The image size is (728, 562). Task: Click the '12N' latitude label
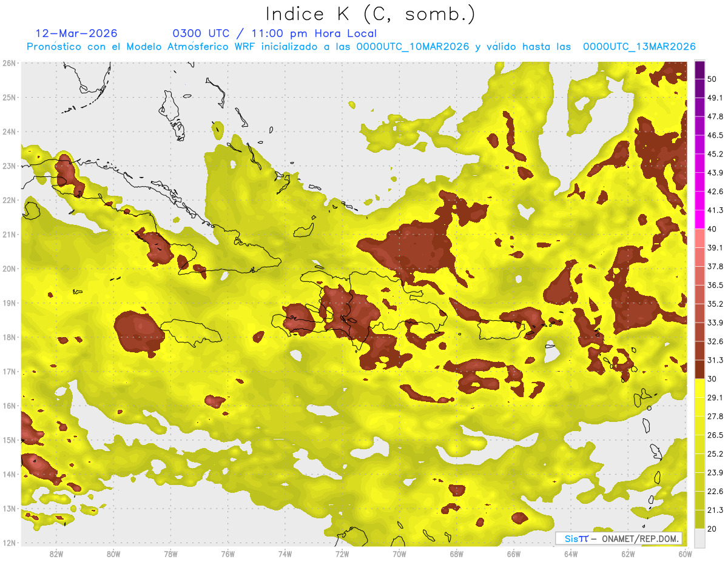tap(9, 543)
